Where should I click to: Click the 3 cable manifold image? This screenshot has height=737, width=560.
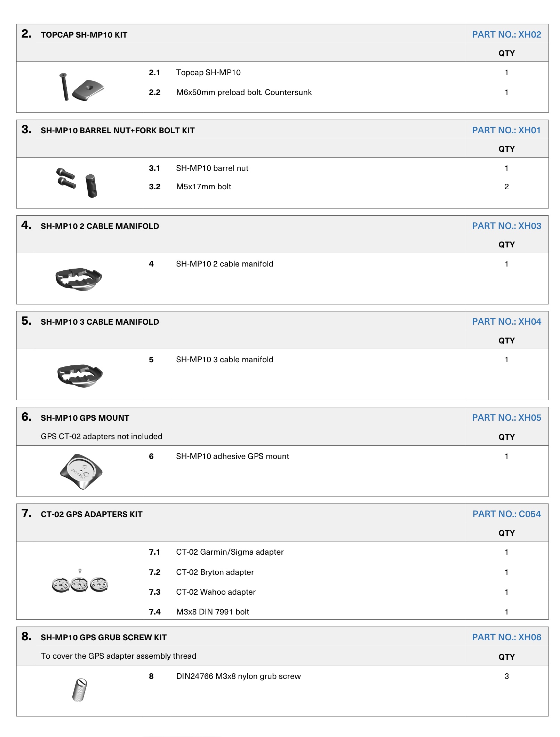pos(80,375)
